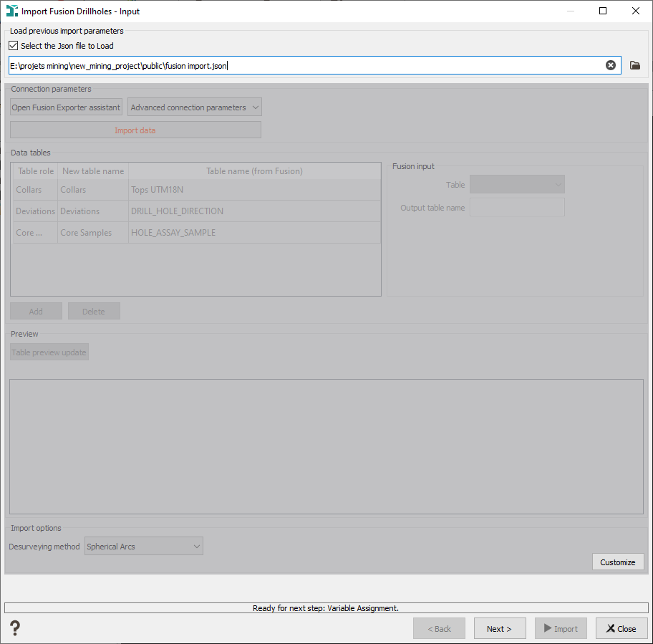Open help with the question mark icon
This screenshot has height=644, width=653.
(15, 628)
